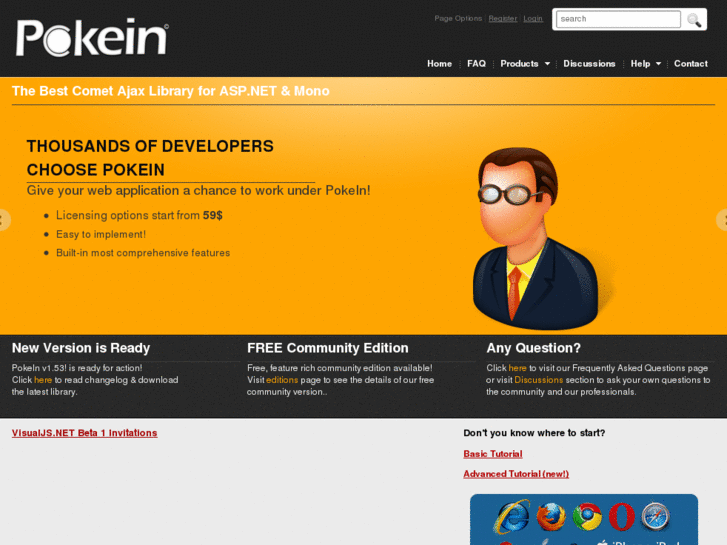The width and height of the screenshot is (727, 545).
Task: Go to previous slide arrow
Action: [4, 220]
